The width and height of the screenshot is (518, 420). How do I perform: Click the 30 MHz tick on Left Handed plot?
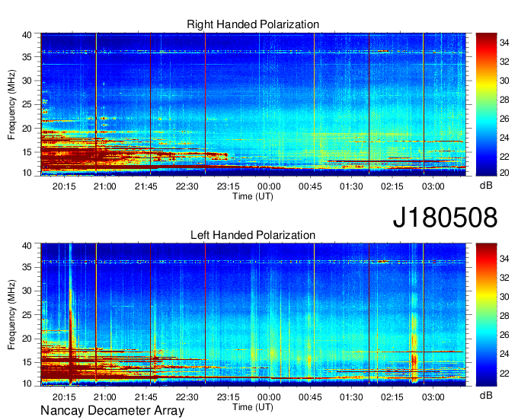[x=27, y=291]
